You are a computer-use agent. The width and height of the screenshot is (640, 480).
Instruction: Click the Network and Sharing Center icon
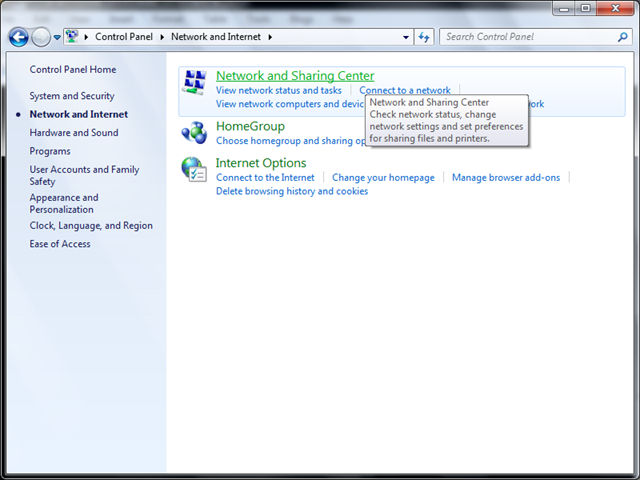pyautogui.click(x=194, y=82)
